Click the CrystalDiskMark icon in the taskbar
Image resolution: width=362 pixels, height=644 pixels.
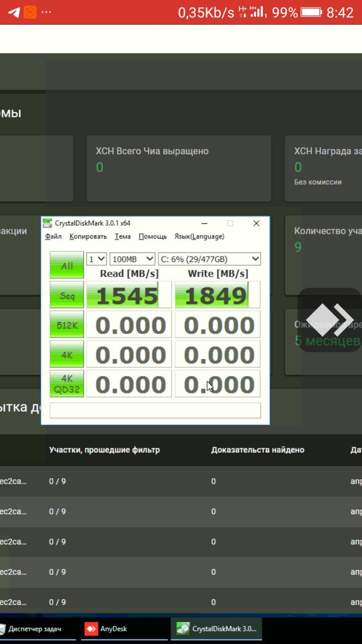[x=183, y=628]
